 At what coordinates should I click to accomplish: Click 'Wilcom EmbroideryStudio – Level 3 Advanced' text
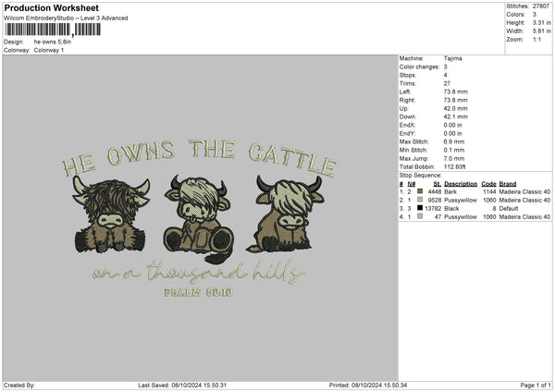pyautogui.click(x=66, y=18)
